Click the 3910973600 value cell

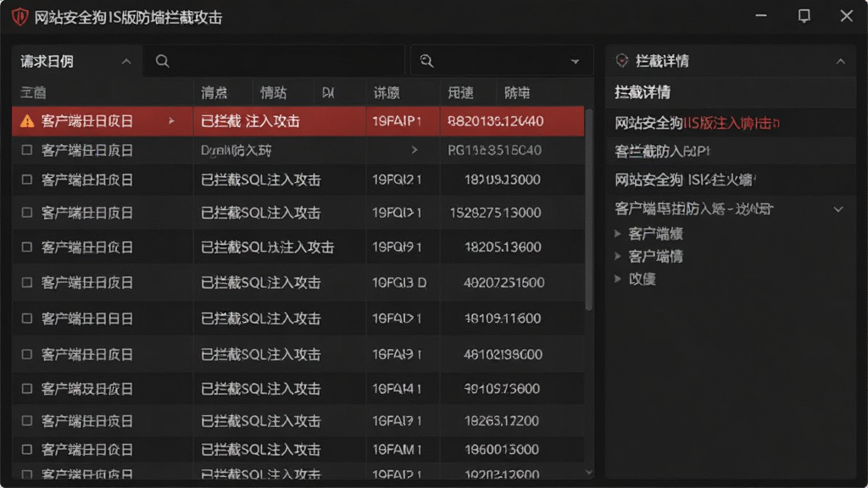coord(502,389)
